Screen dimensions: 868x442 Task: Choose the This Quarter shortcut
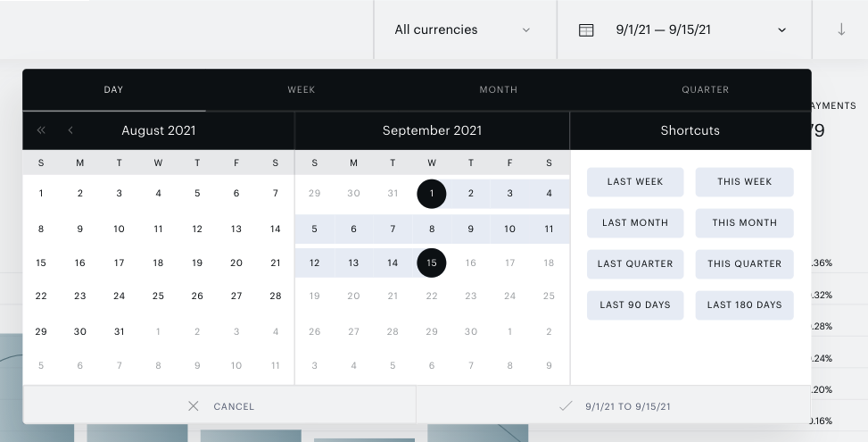tap(744, 263)
